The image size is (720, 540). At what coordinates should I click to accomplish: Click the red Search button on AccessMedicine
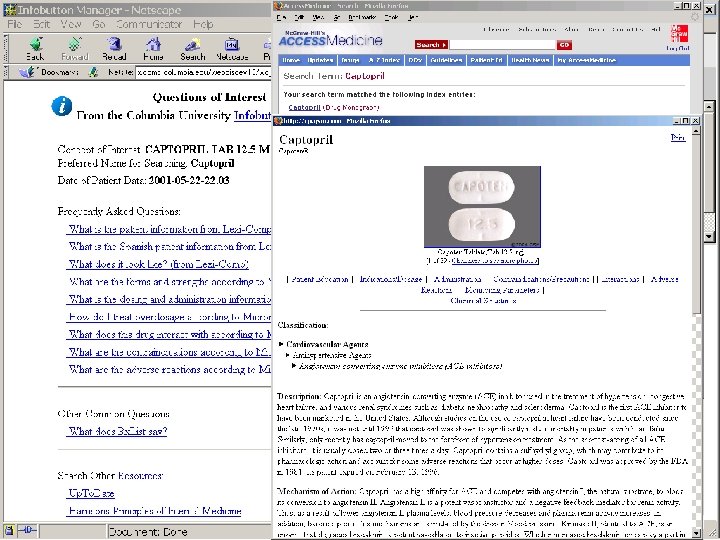point(431,45)
